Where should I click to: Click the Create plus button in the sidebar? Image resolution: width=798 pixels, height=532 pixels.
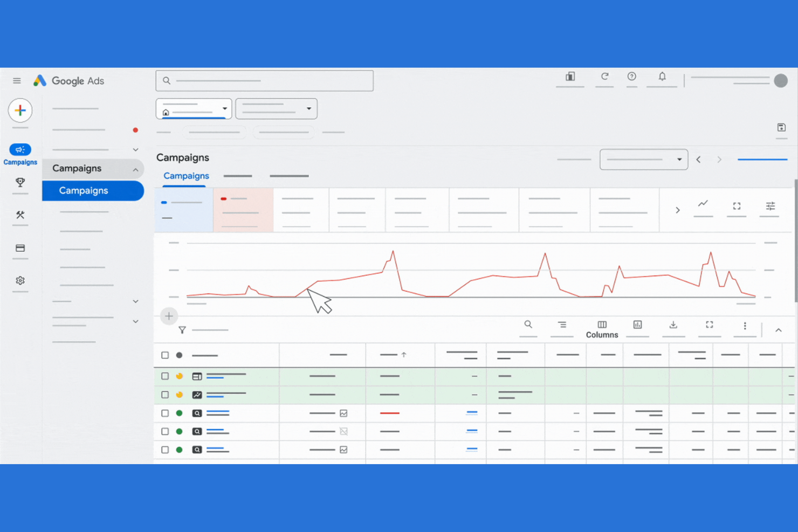pos(20,110)
